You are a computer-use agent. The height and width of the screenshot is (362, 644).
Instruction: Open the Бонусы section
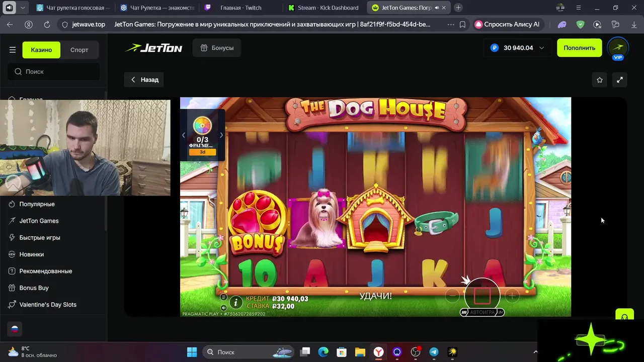click(217, 48)
